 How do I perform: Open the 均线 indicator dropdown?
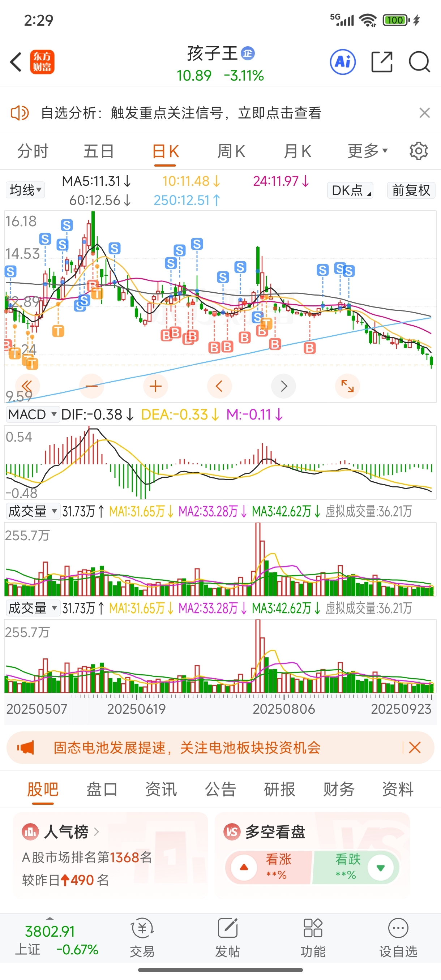pos(25,190)
